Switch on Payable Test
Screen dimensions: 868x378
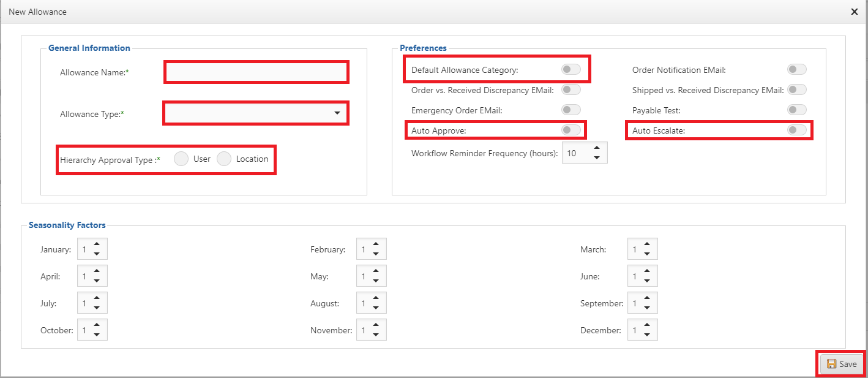(x=796, y=110)
